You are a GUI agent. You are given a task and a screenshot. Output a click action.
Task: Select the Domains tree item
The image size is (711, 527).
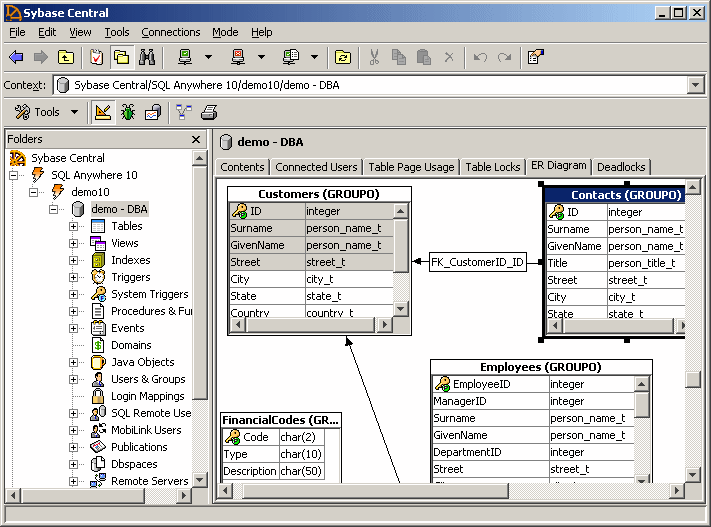tap(131, 345)
